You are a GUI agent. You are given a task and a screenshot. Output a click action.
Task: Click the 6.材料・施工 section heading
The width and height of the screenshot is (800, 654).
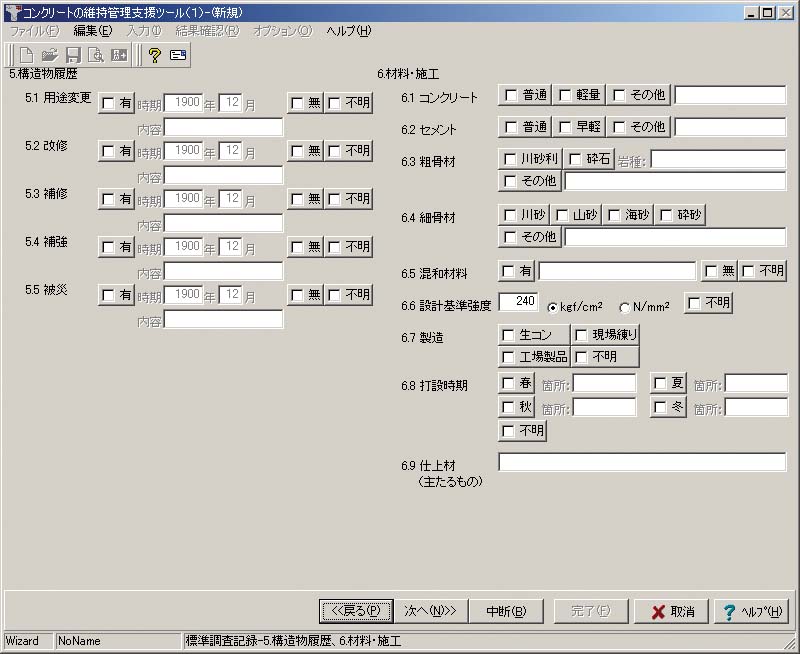click(x=408, y=74)
